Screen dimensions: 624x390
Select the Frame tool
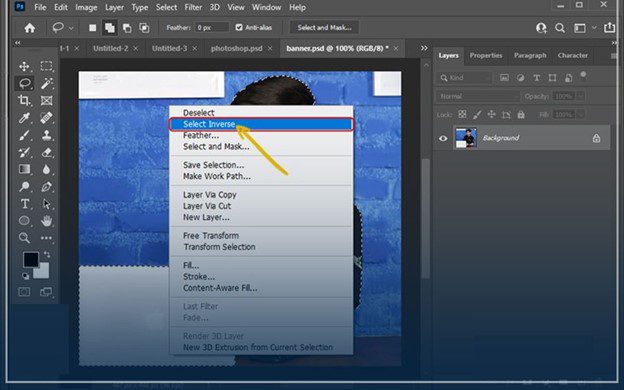coord(46,101)
